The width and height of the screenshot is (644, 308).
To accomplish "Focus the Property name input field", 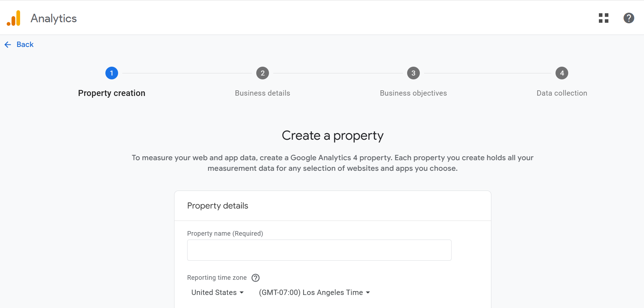I will (319, 250).
